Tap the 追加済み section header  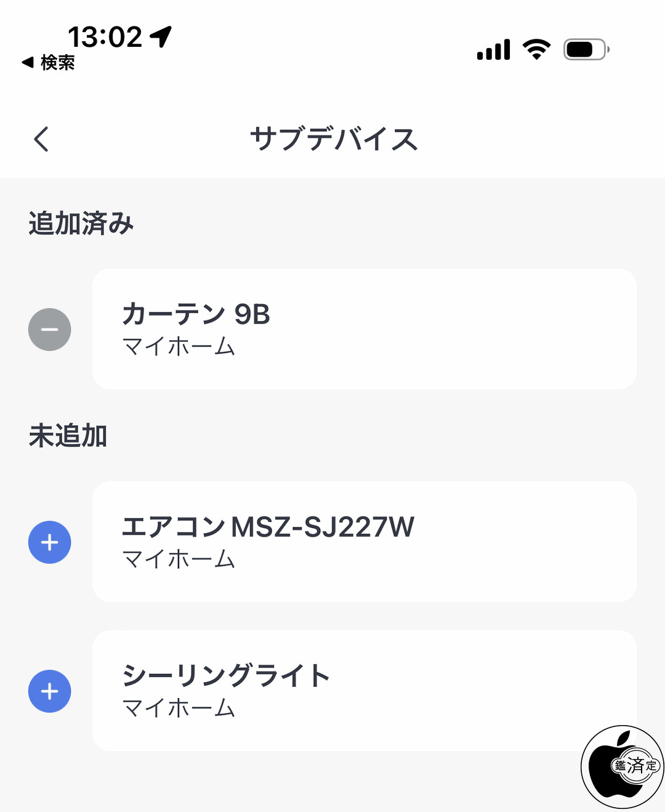coord(81,223)
